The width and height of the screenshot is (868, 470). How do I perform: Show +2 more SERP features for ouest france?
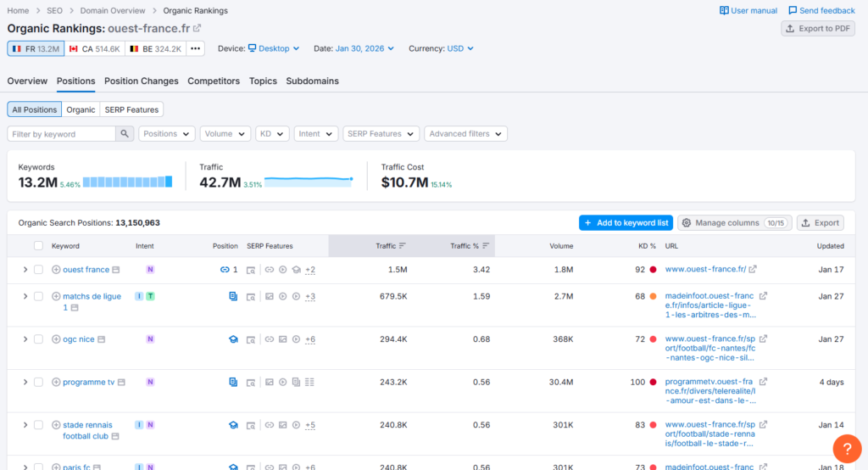click(x=310, y=270)
